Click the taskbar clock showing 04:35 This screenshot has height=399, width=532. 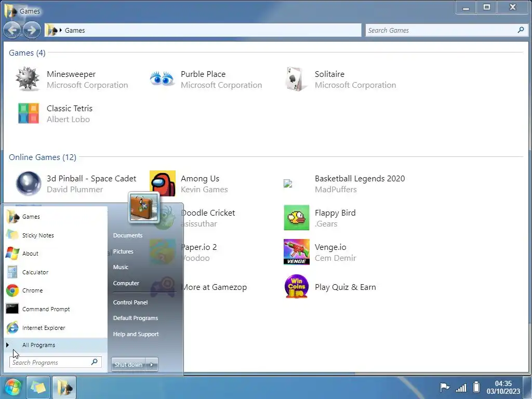click(503, 387)
